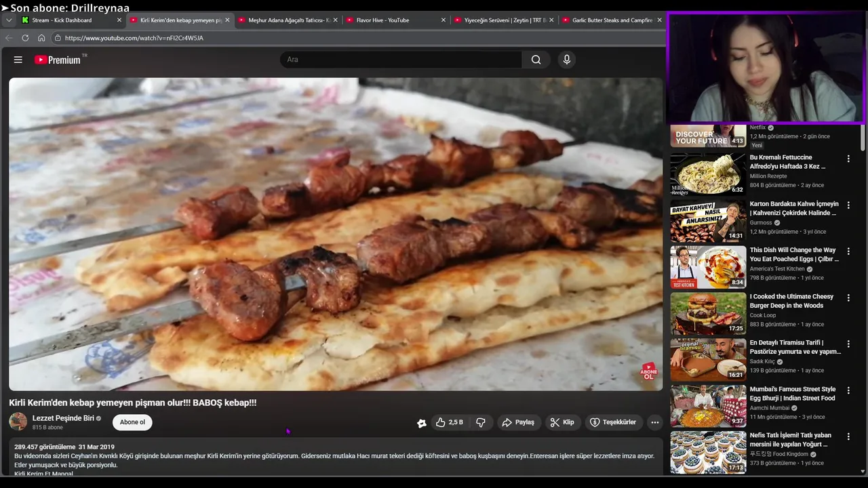Open options for Karton Bardakta Kahve video
The height and width of the screenshot is (488, 868).
click(x=848, y=205)
